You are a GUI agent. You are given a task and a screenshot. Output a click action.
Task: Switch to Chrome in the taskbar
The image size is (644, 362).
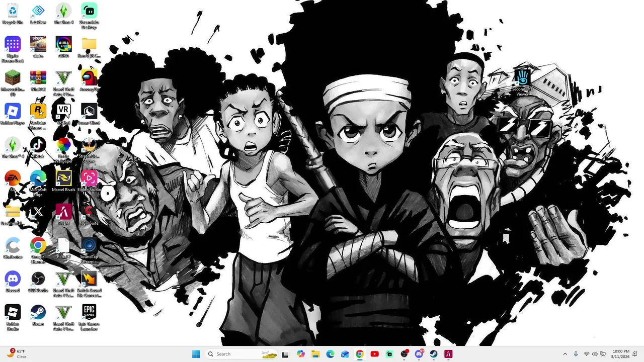360,354
